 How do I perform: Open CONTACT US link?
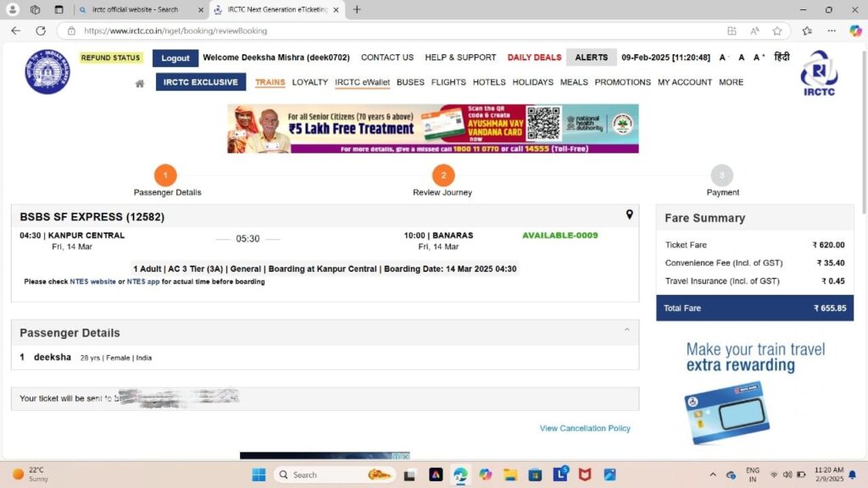tap(387, 58)
